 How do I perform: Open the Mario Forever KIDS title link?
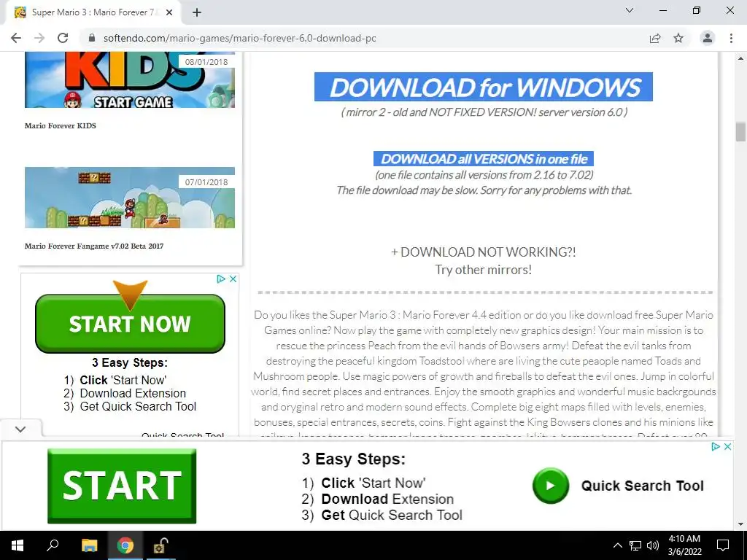pyautogui.click(x=61, y=125)
